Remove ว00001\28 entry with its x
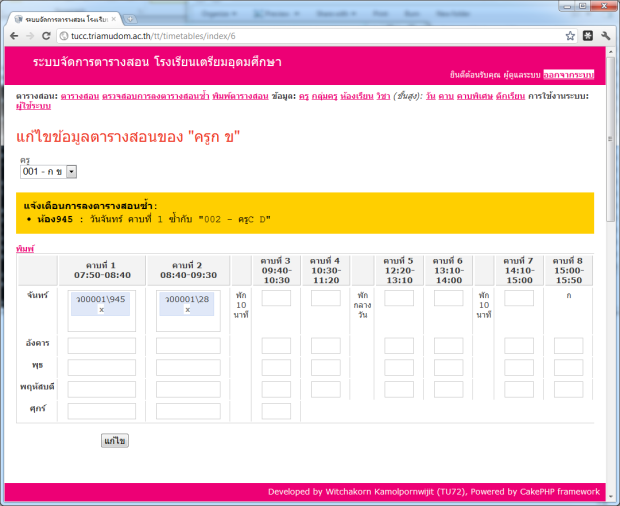Viewport: 620px width, 506px height. pos(188,310)
